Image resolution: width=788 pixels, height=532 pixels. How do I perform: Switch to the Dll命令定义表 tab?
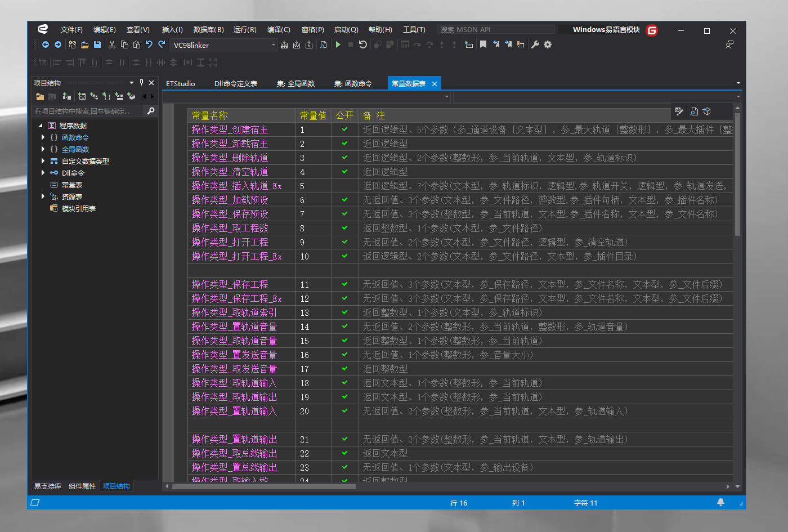[236, 83]
